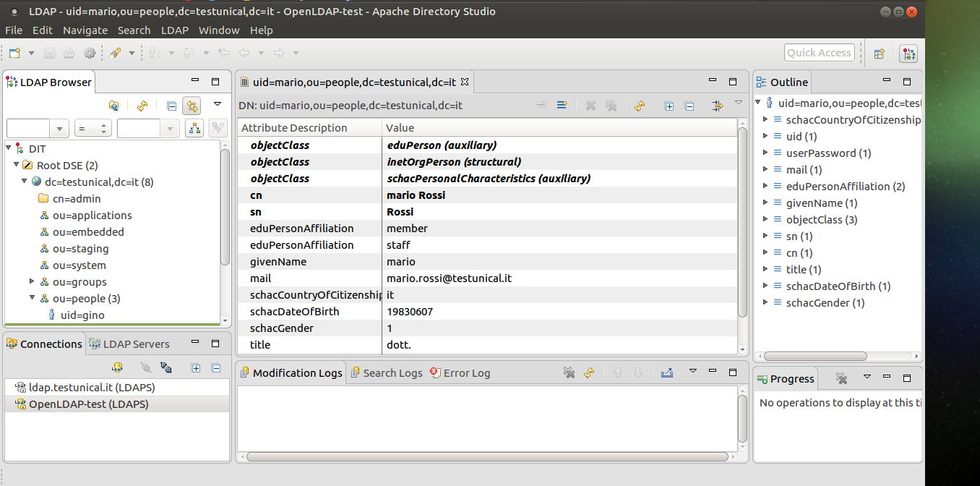This screenshot has height=486, width=980.
Task: Switch to the Search Logs tab
Action: click(x=386, y=373)
